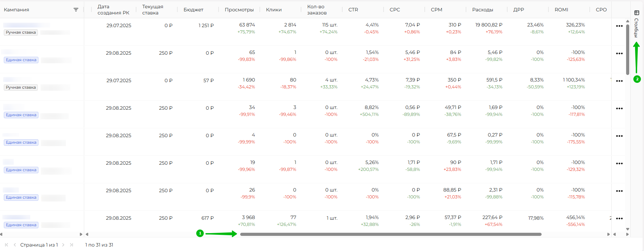Click the Бюджет column header

coord(193,10)
